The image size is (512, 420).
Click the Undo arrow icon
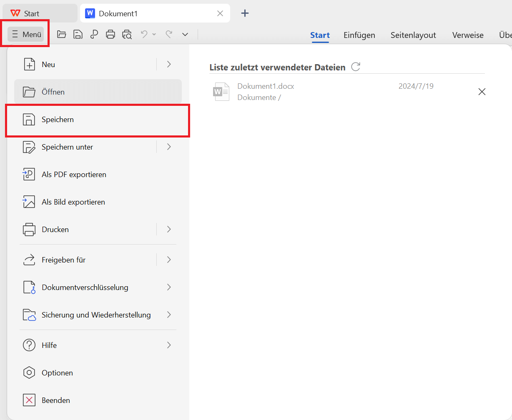[144, 34]
